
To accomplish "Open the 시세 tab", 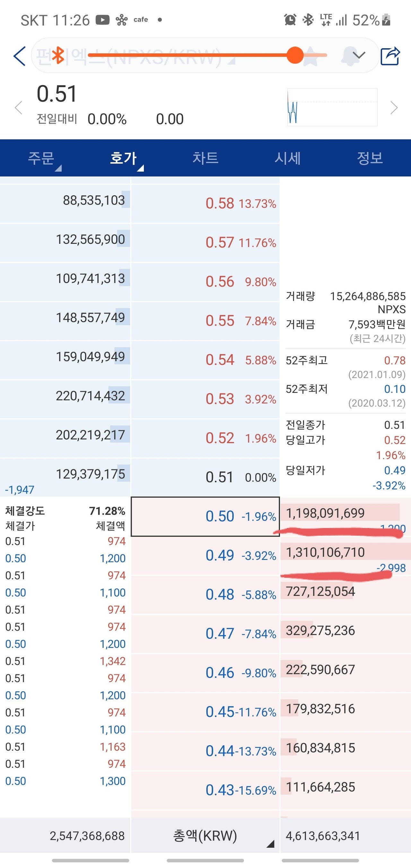I will (289, 158).
